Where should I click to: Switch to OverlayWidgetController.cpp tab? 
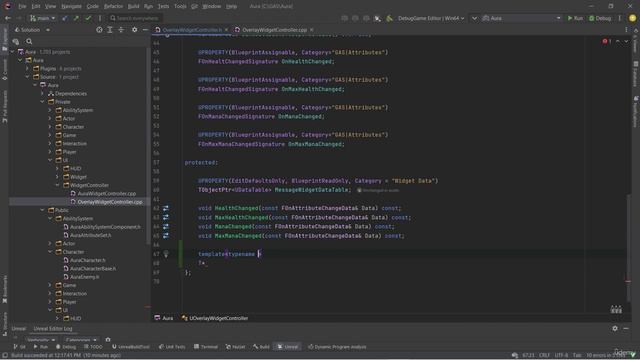274,30
